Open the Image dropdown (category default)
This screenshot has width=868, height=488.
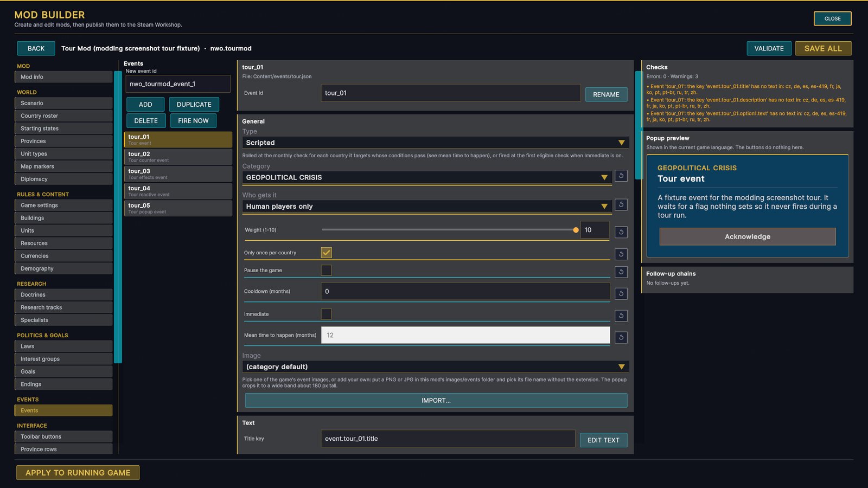(436, 367)
